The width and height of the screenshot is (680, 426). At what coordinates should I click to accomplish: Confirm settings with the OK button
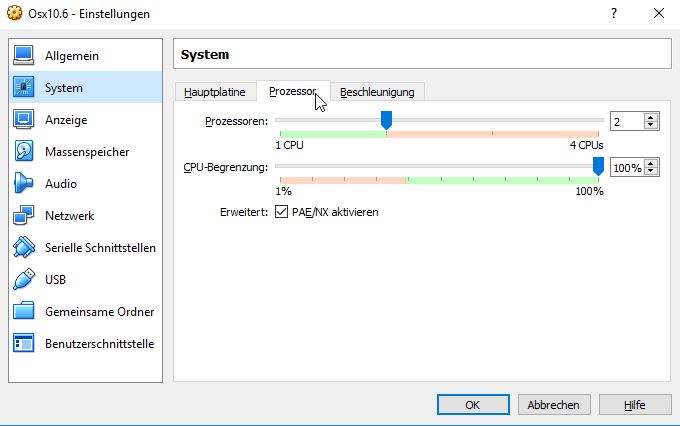(x=473, y=405)
